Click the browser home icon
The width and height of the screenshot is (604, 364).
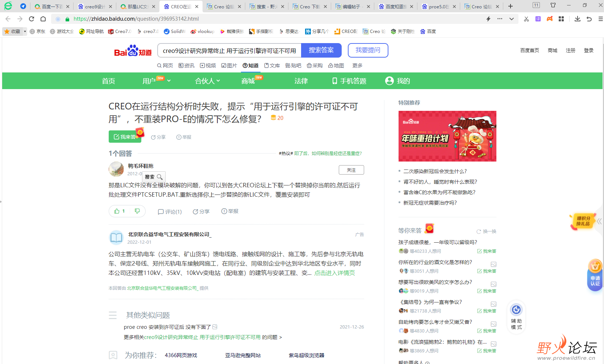click(43, 19)
